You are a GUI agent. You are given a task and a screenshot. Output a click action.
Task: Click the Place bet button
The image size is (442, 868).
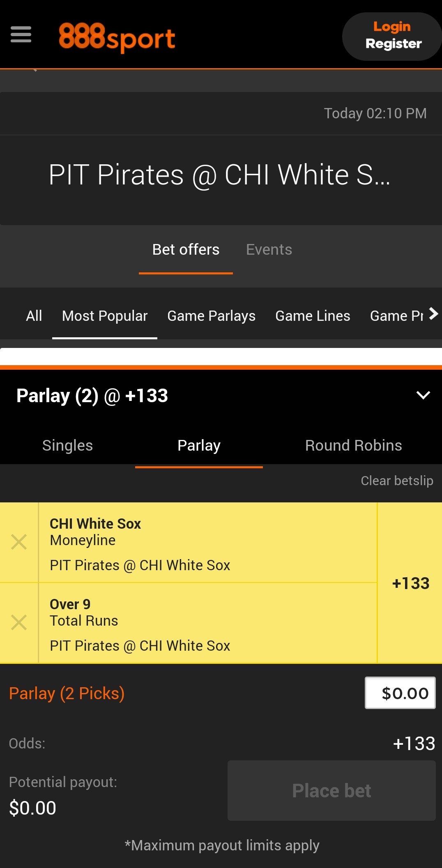[331, 791]
